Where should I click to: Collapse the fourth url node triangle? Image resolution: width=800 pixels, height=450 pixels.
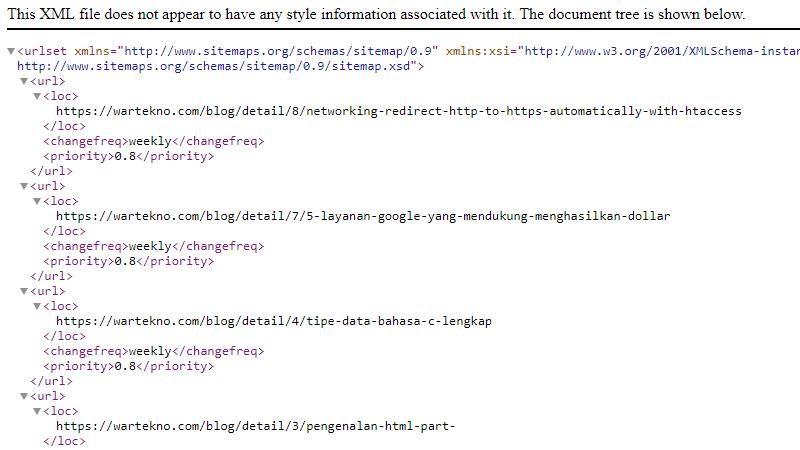tap(24, 396)
